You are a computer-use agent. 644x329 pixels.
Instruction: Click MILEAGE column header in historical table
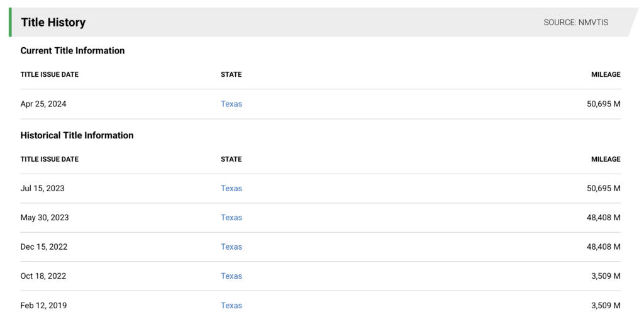click(x=605, y=159)
